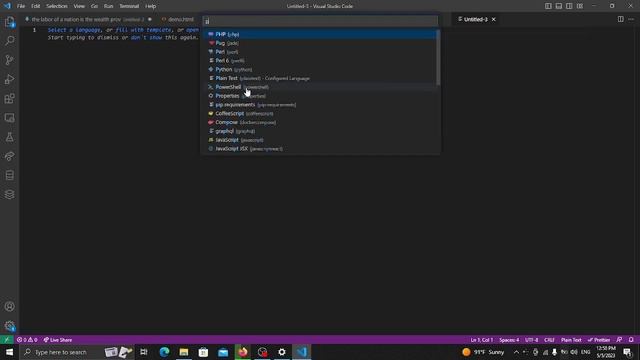This screenshot has height=360, width=640.
Task: Click the Prettier status bar item
Action: [x=599, y=340]
